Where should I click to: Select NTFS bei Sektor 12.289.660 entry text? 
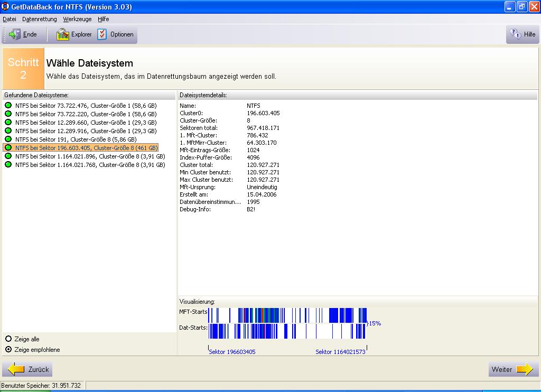point(86,123)
